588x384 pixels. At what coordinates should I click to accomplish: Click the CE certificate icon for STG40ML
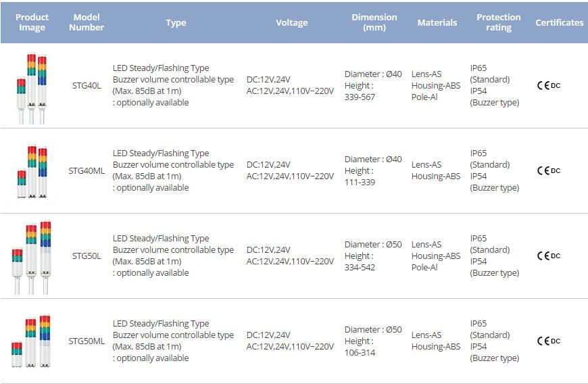coord(548,170)
